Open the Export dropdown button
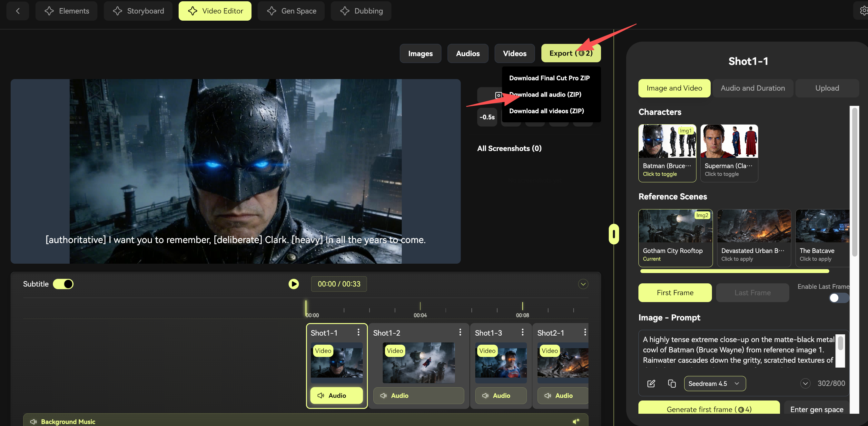Screen dimensions: 868x426 [571, 53]
